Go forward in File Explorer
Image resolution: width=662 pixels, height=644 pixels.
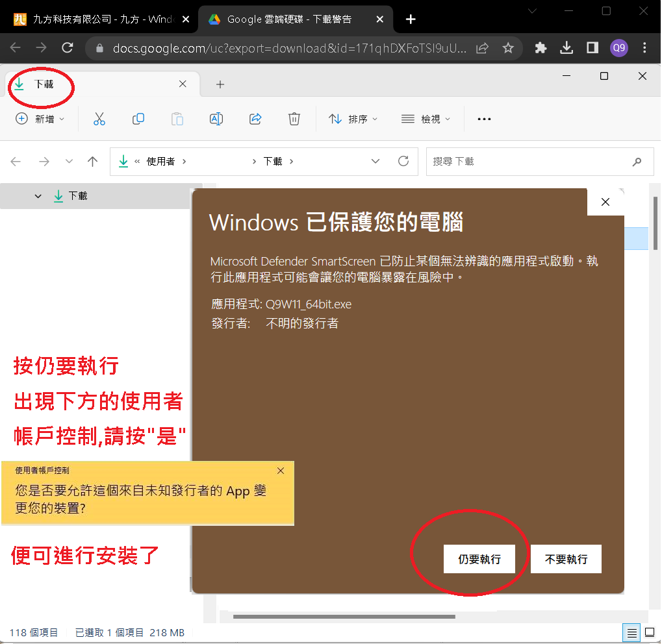(x=44, y=161)
